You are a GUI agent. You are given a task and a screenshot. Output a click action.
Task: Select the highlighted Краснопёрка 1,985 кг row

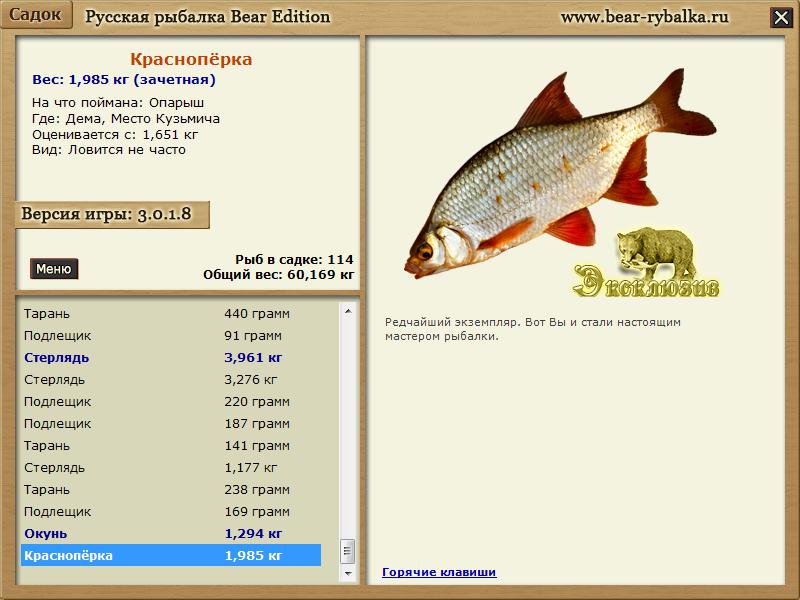171,555
